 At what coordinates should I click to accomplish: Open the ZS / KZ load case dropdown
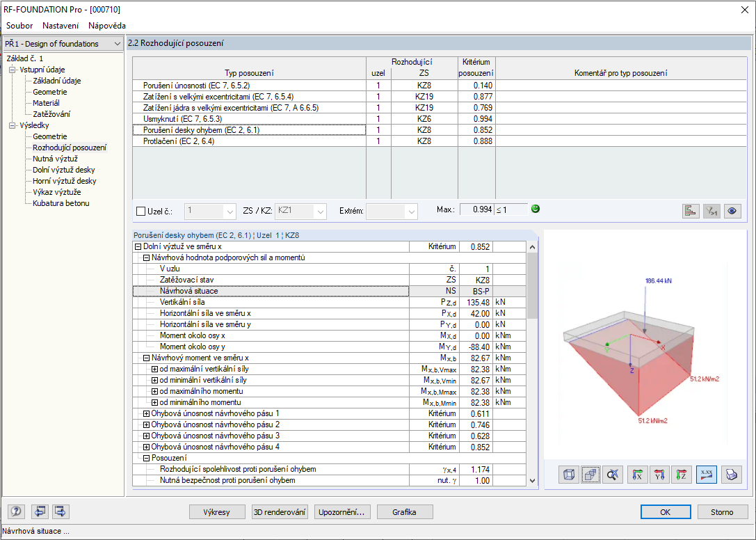pyautogui.click(x=321, y=212)
